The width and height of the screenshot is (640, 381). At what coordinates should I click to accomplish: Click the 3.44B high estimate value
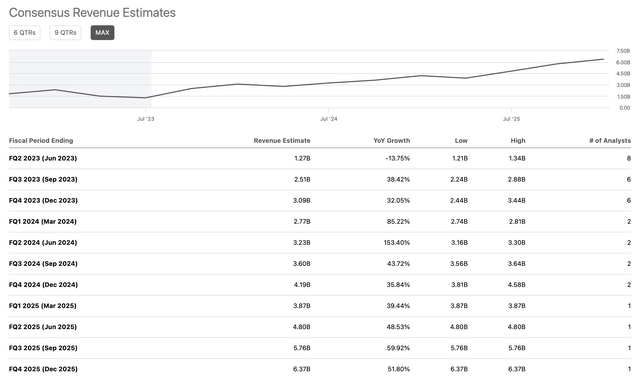pyautogui.click(x=517, y=201)
